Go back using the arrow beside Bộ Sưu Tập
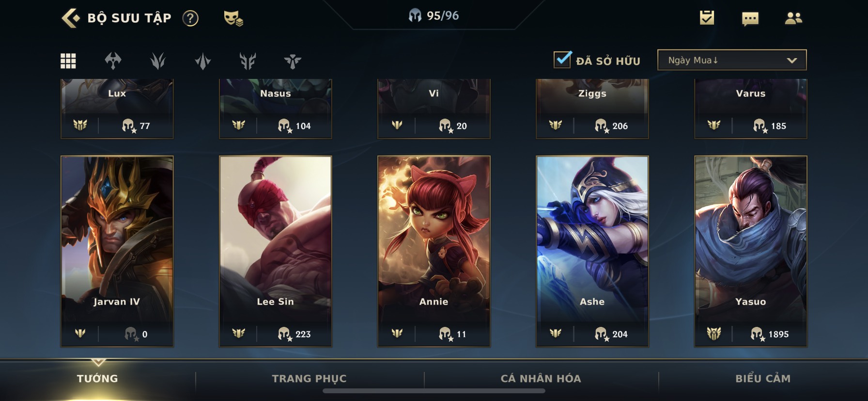The image size is (868, 401). (x=71, y=18)
